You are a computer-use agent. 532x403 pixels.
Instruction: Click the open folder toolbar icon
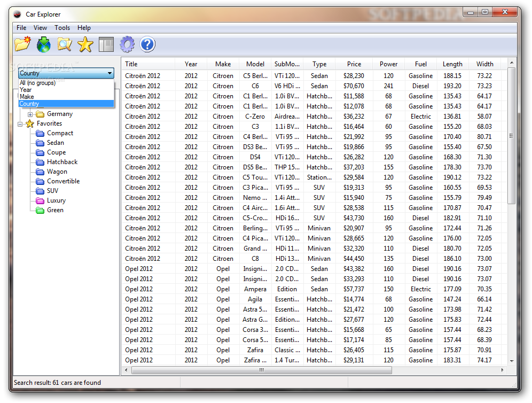[23, 44]
